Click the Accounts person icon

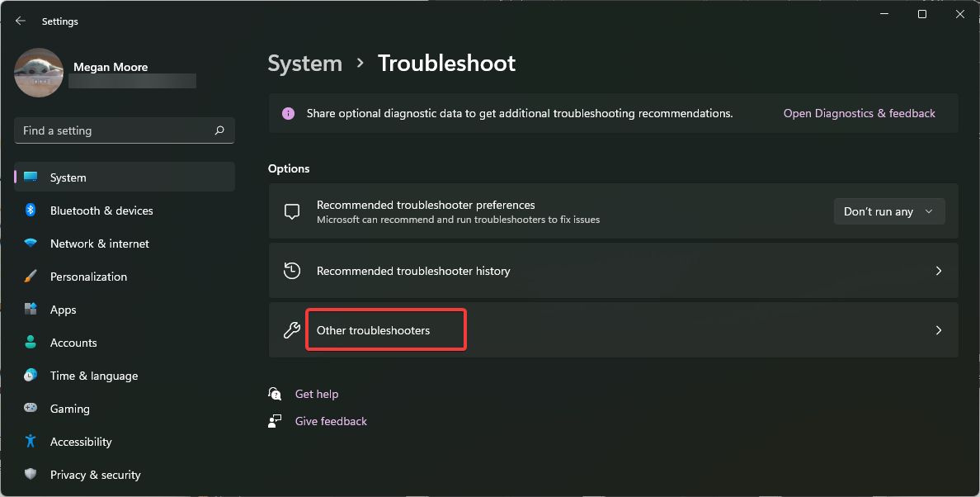tap(31, 343)
